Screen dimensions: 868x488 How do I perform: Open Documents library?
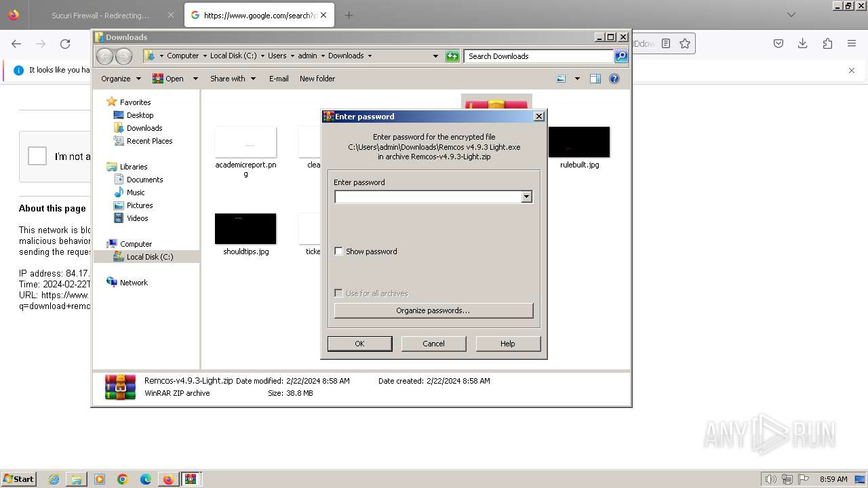[x=145, y=180]
